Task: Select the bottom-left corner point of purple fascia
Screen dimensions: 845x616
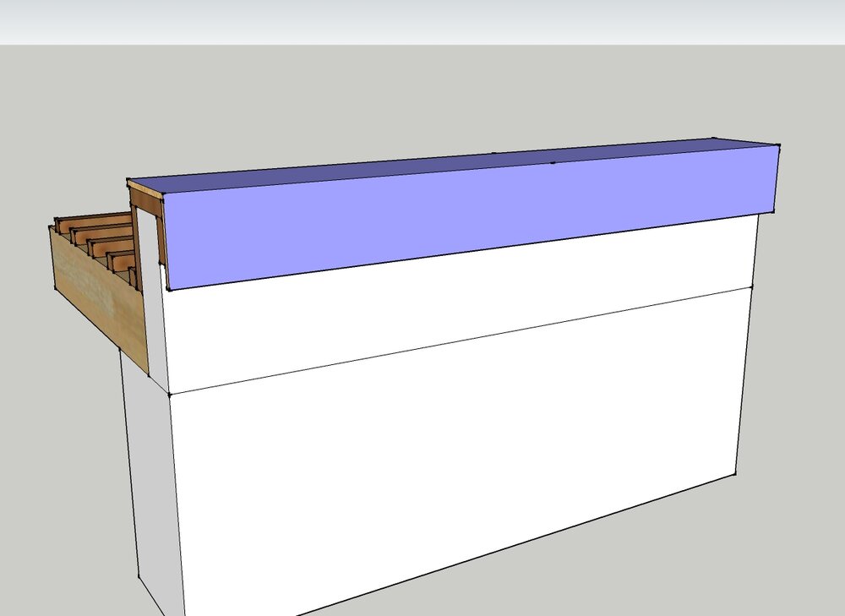Action: 170,289
